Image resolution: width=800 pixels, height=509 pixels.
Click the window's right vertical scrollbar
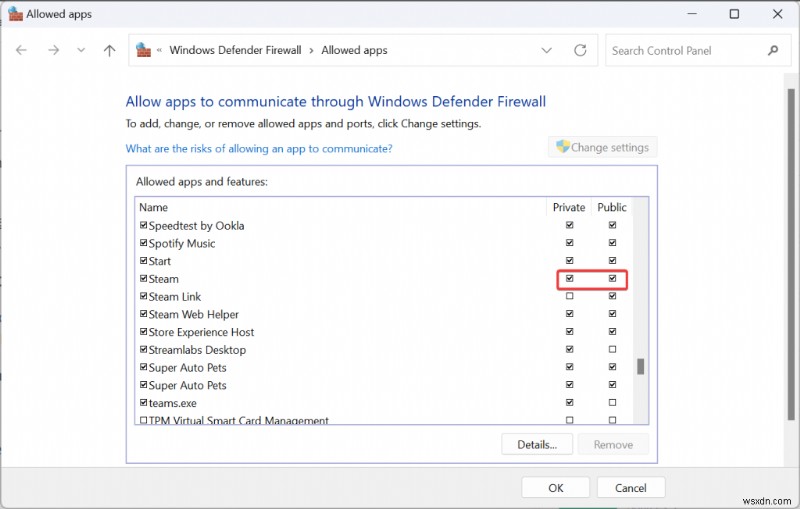[791, 255]
